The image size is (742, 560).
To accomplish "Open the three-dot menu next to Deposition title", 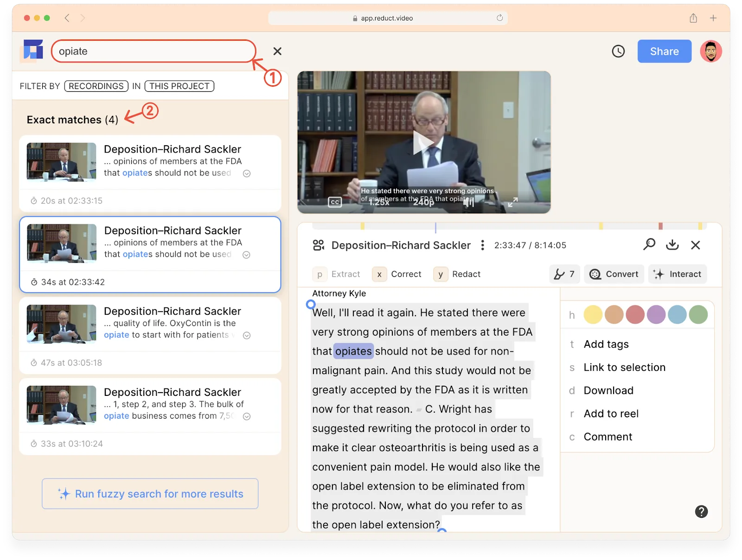I will pyautogui.click(x=482, y=245).
